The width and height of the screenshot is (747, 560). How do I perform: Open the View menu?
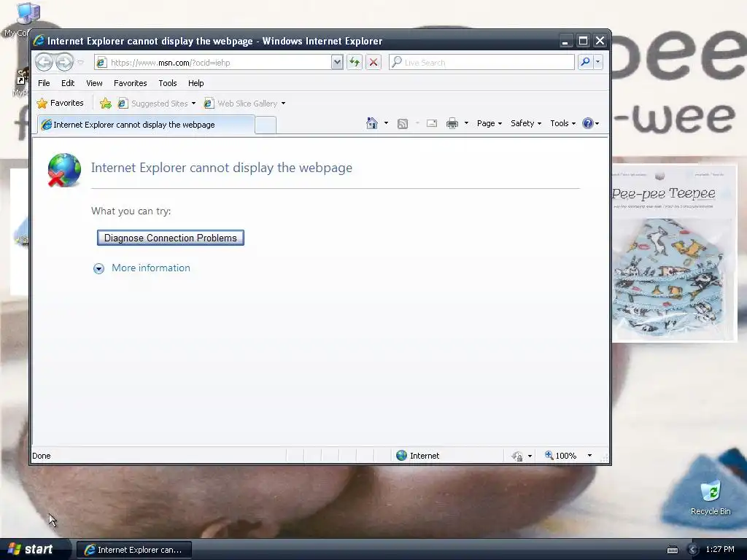[x=94, y=83]
